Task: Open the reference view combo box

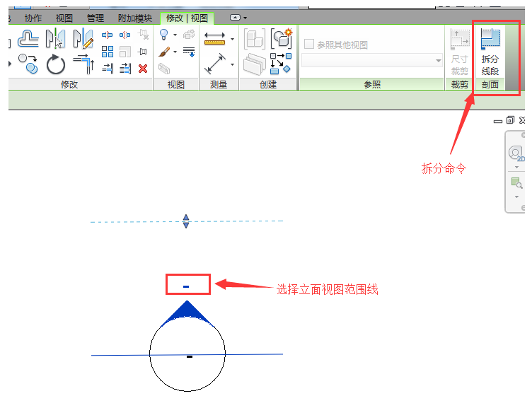Action: (373, 61)
